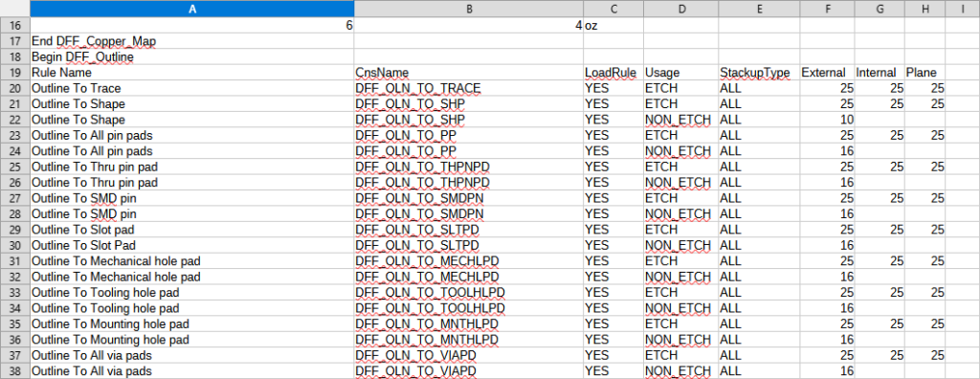The height and width of the screenshot is (379, 980).
Task: Click the 'StackupType' header cell
Action: pyautogui.click(x=759, y=73)
